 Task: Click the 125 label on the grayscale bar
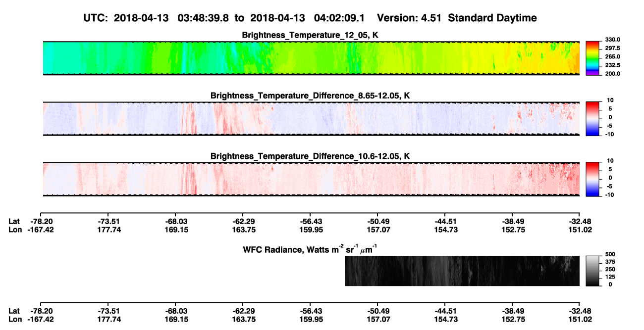(x=610, y=277)
